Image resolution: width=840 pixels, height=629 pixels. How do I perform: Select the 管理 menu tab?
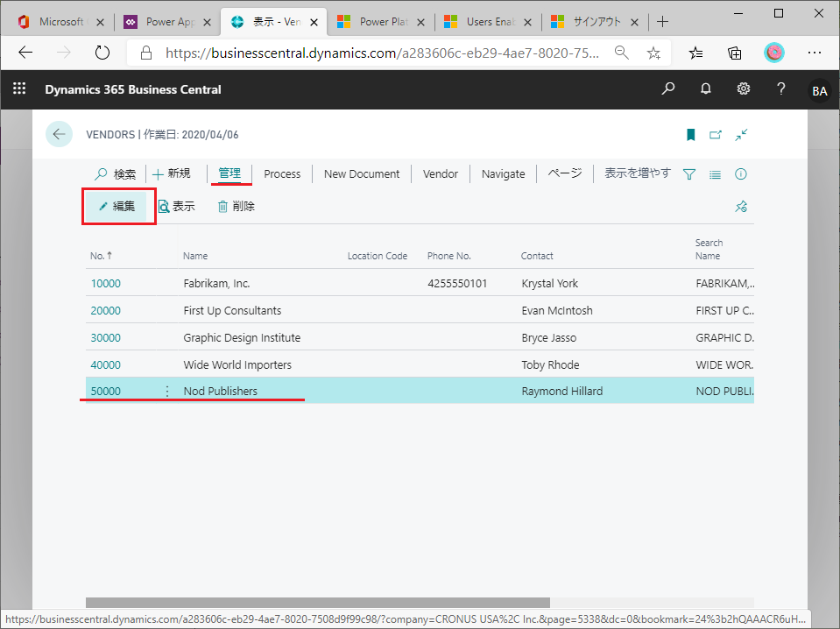point(229,173)
